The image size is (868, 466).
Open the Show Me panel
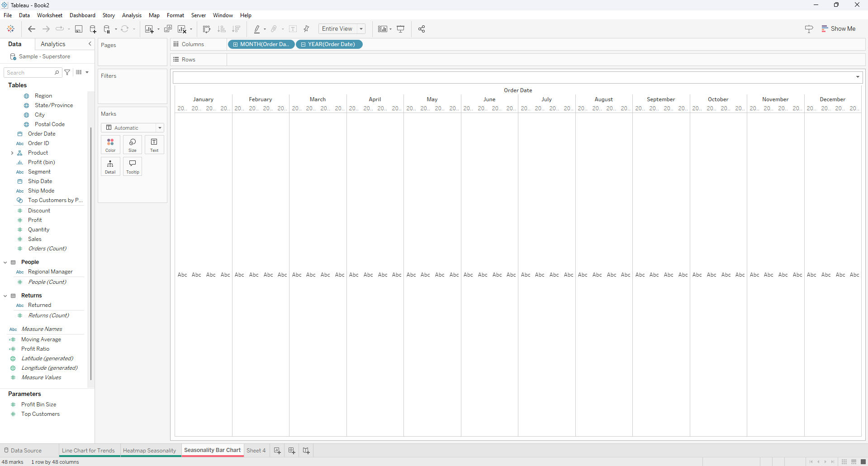(839, 29)
